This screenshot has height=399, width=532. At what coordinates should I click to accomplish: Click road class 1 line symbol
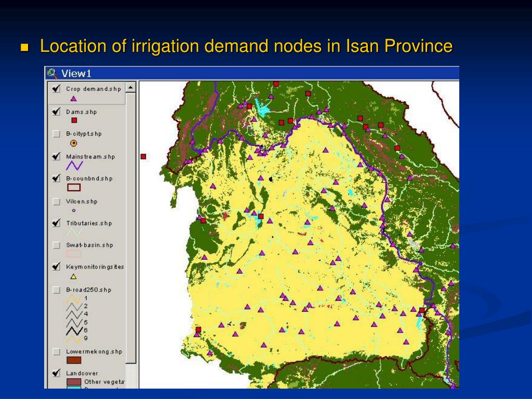tap(74, 299)
